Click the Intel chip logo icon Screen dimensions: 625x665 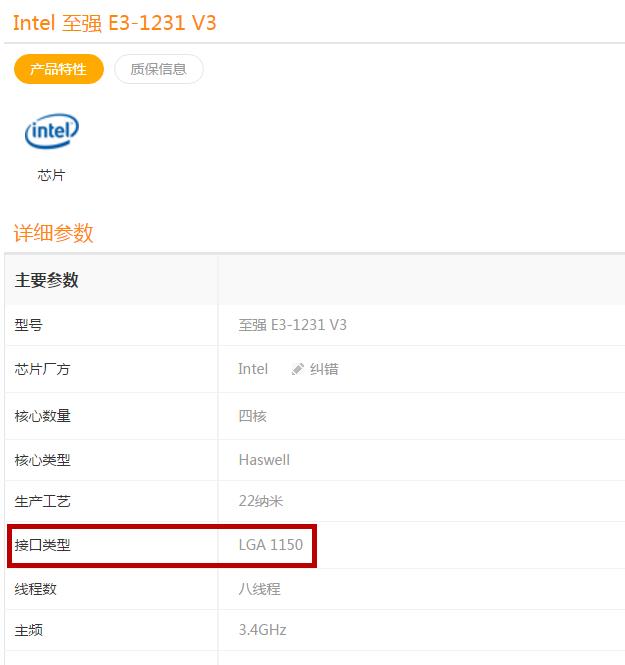pyautogui.click(x=52, y=131)
